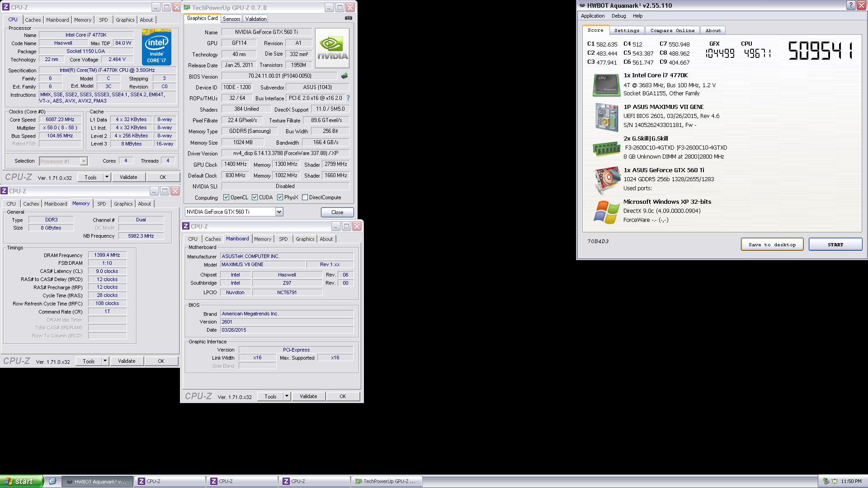Viewport: 868px width, 488px height.
Task: Click Validate in the top-left CPU-Z window
Action: click(128, 177)
